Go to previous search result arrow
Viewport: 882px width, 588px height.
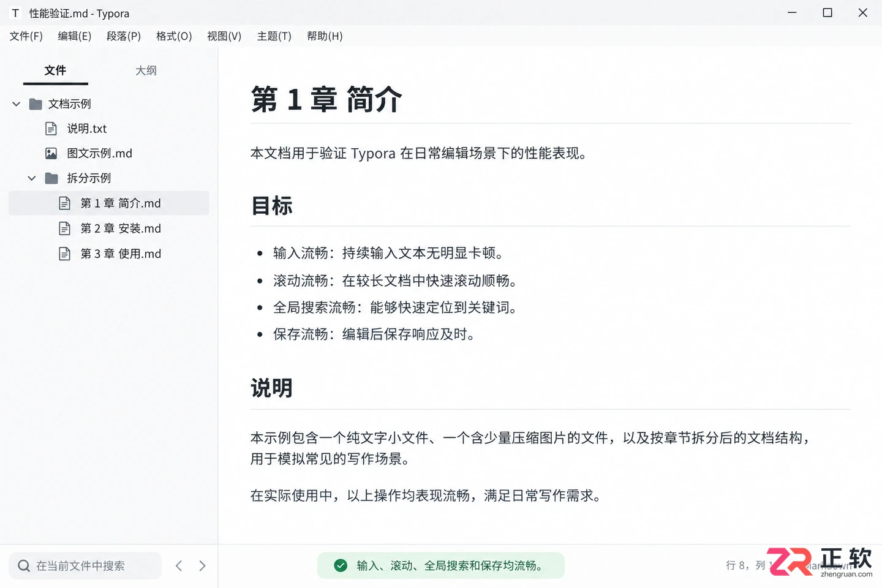click(x=179, y=565)
